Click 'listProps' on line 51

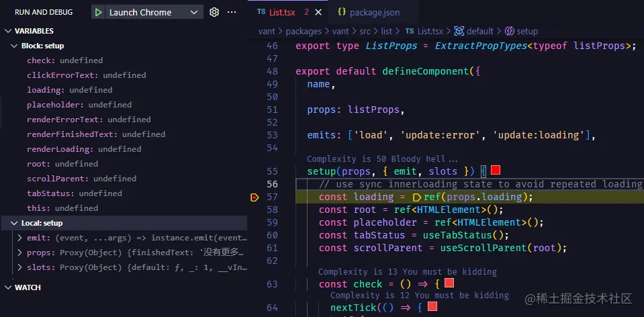click(x=374, y=109)
